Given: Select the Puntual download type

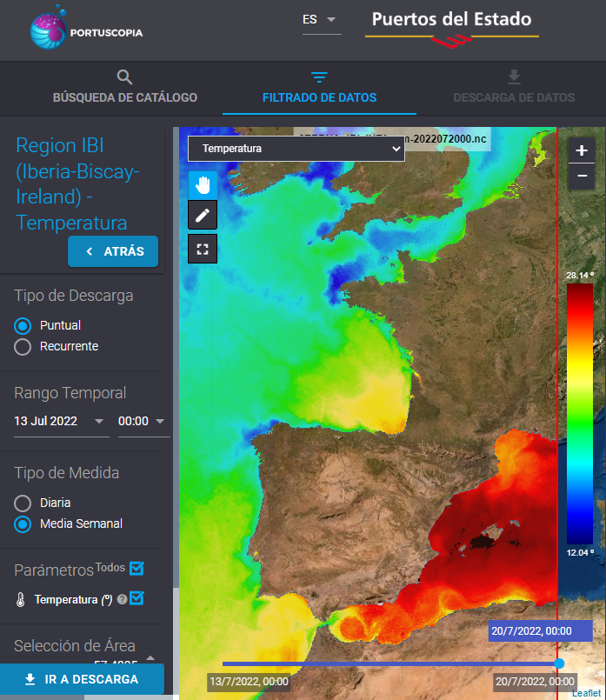Looking at the screenshot, I should coord(23,326).
